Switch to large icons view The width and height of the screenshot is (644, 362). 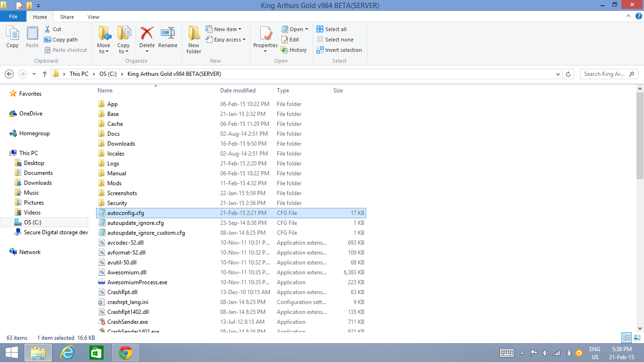coord(636,337)
